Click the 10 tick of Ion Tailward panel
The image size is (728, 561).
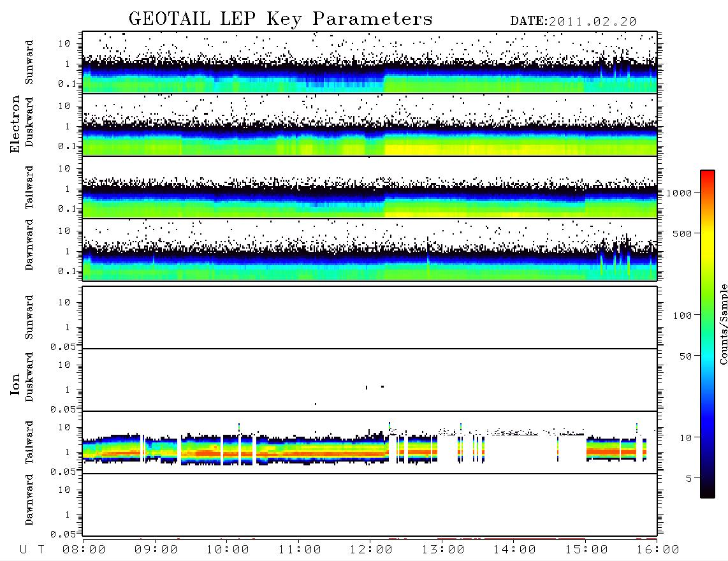tap(64, 427)
